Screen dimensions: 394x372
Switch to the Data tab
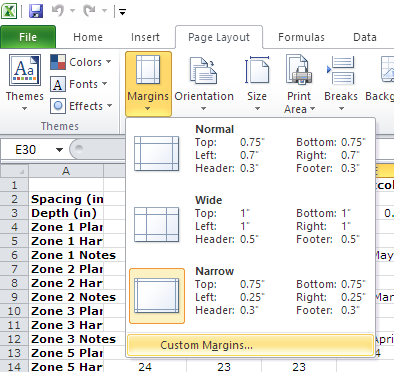point(365,37)
